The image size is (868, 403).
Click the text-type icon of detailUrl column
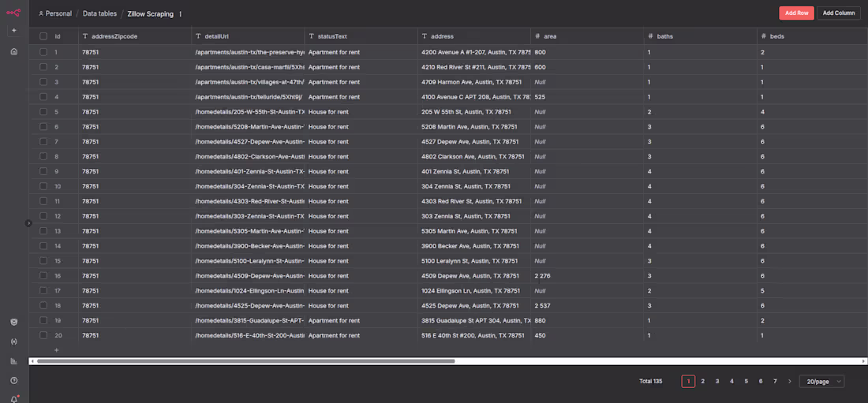[x=198, y=36]
